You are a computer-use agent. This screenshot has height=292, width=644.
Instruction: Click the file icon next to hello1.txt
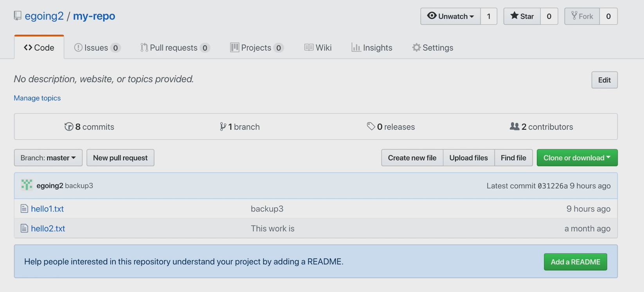point(24,209)
